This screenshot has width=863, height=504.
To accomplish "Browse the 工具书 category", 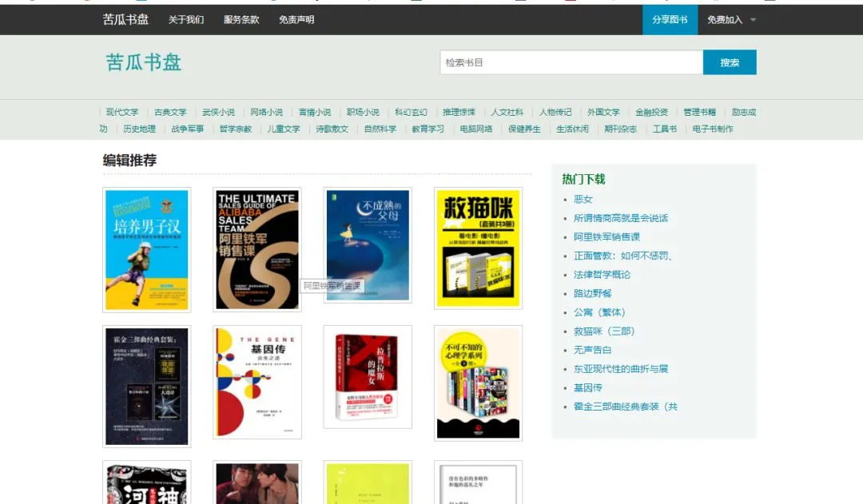I will (x=665, y=129).
